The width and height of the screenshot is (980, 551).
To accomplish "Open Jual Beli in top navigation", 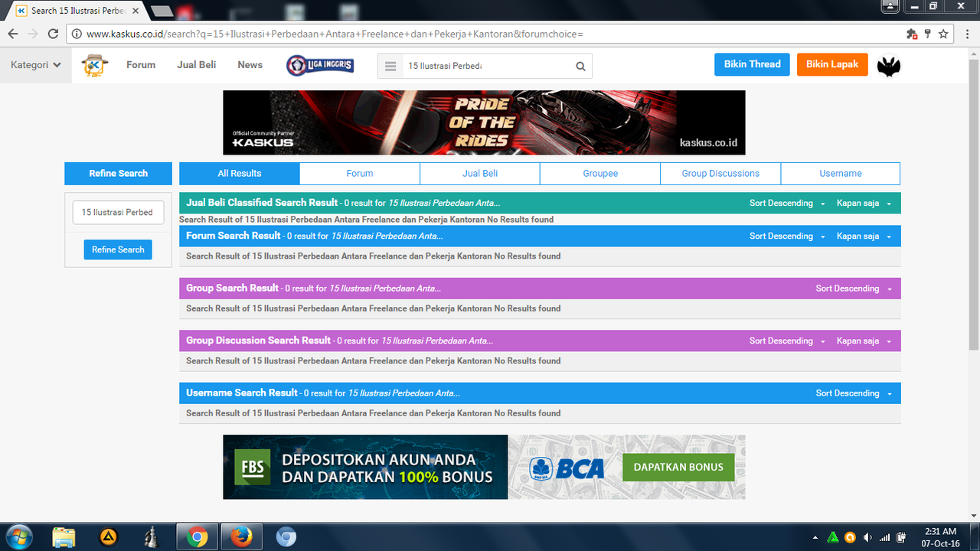I will point(197,65).
